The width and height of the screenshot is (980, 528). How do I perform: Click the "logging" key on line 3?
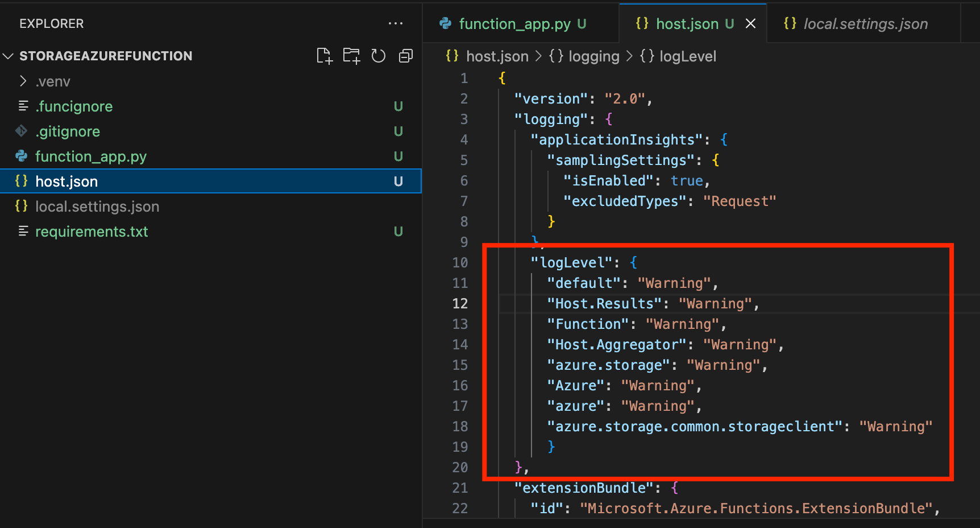click(x=551, y=119)
